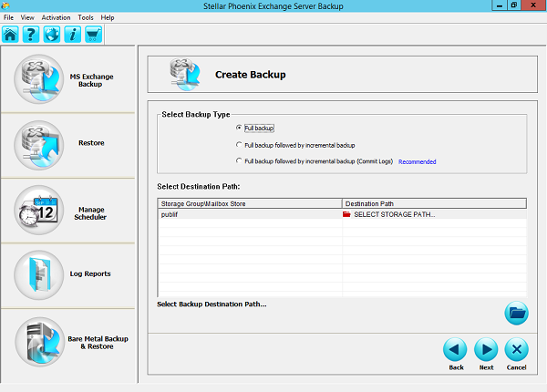Minimize the Stellar Phoenix window
The height and width of the screenshot is (392, 547).
(x=500, y=5)
